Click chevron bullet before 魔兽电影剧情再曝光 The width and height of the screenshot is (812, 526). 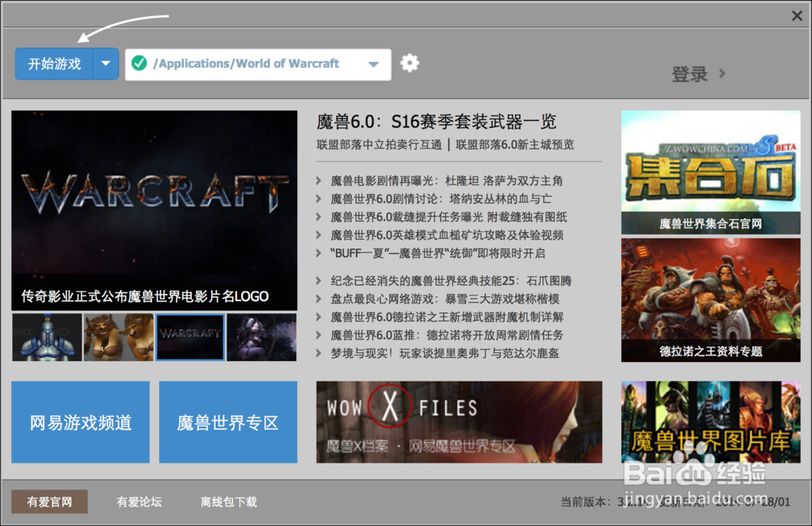[319, 181]
